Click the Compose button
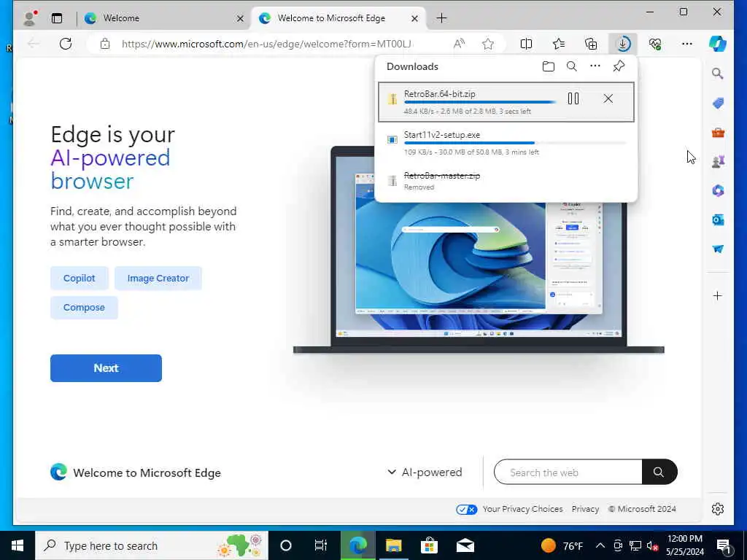The image size is (747, 560). 84,308
